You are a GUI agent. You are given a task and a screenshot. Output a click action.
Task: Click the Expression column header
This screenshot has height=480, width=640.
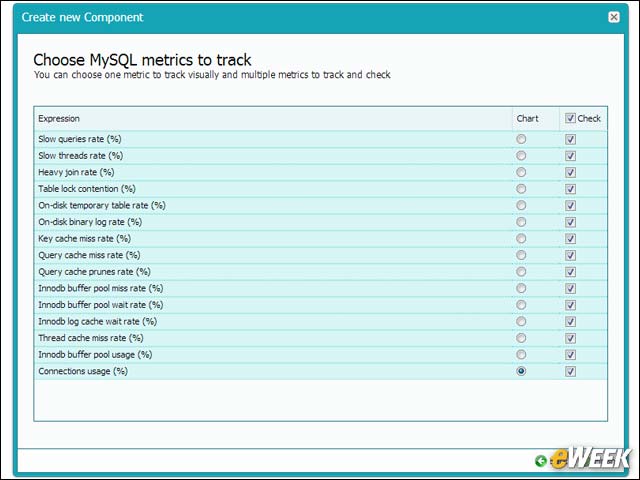[273, 119]
